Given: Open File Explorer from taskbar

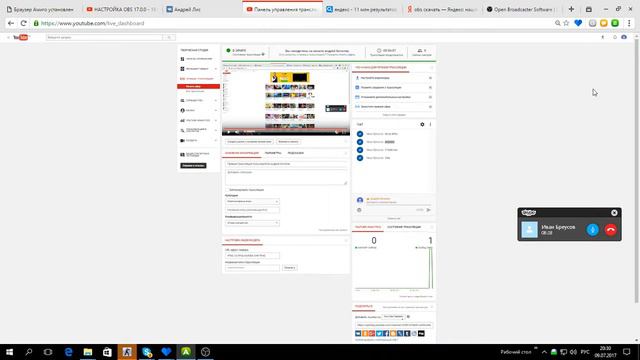Looking at the screenshot, I should pos(88,352).
